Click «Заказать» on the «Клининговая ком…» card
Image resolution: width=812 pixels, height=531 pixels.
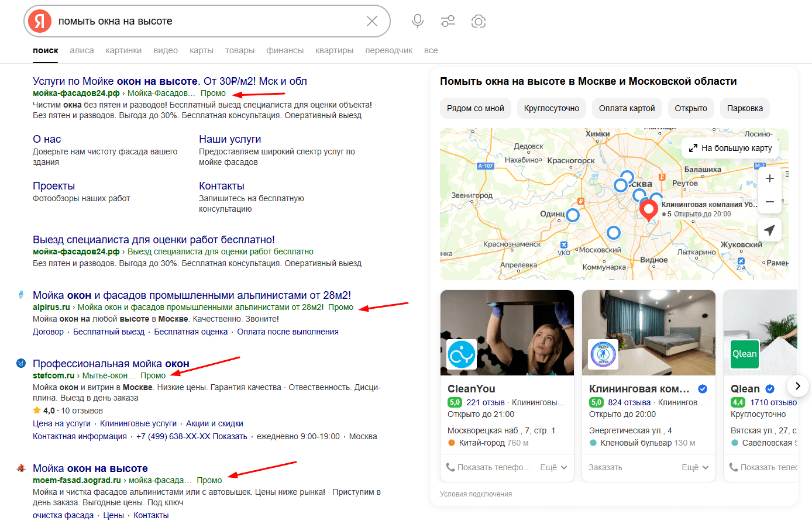coord(605,467)
